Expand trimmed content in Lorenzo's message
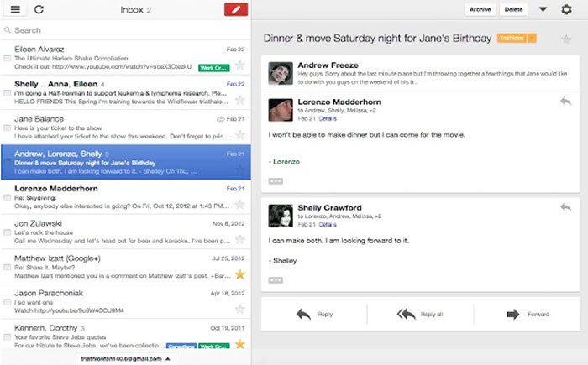This screenshot has width=588, height=365. tap(276, 181)
